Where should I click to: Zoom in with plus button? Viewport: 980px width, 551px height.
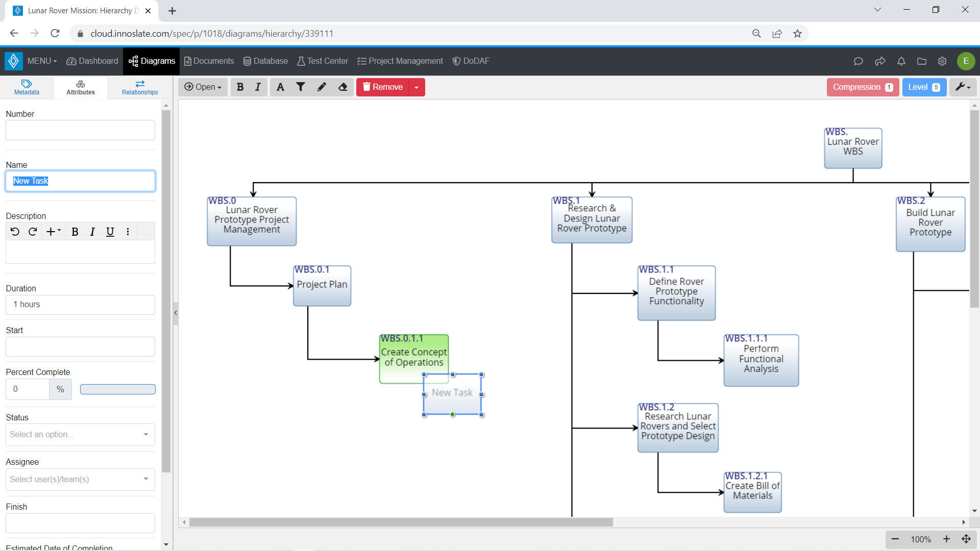(946, 539)
